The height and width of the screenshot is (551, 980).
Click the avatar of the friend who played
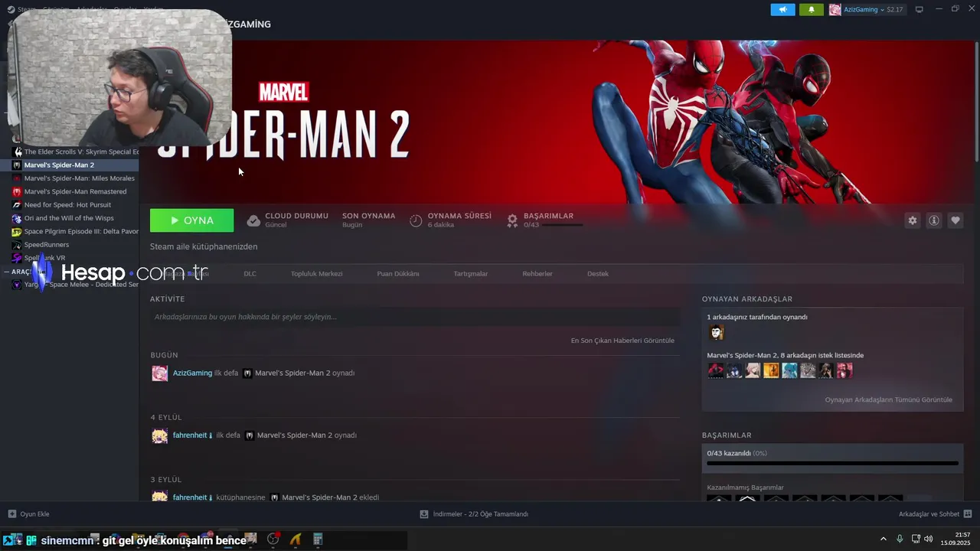[x=716, y=332]
